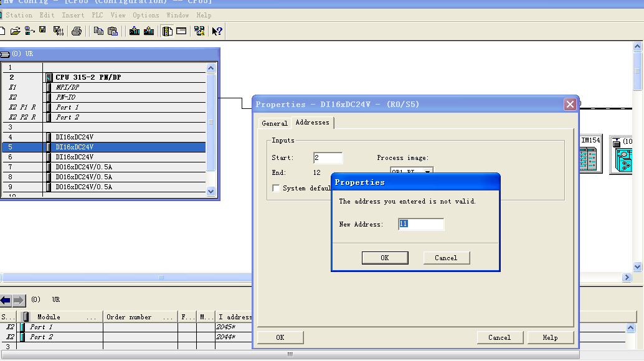Click the Save and Compile toolbar icon
The height and width of the screenshot is (361, 644).
[59, 31]
